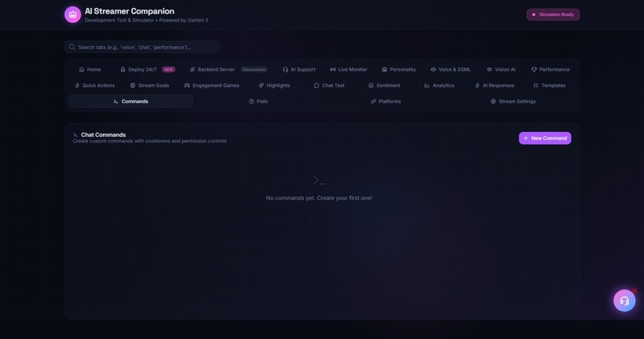Viewport: 644px width, 339px height.
Task: Click the Disconnected badge on Backend Server
Action: 254,70
